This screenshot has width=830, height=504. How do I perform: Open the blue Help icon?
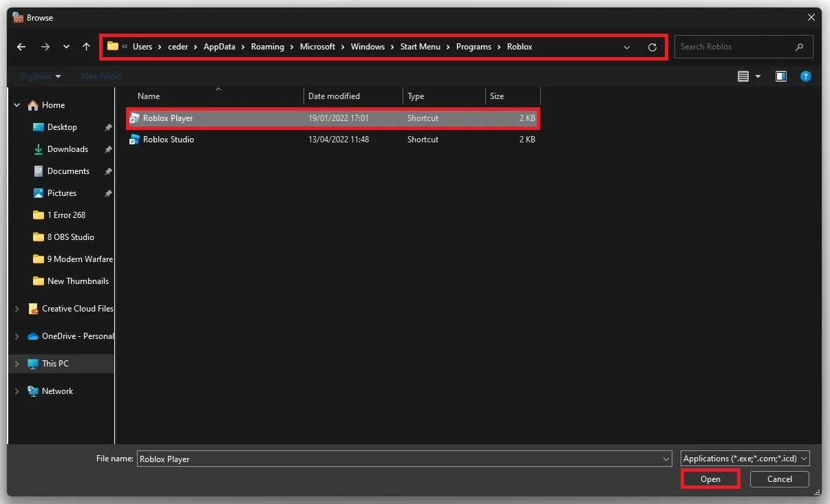click(806, 76)
